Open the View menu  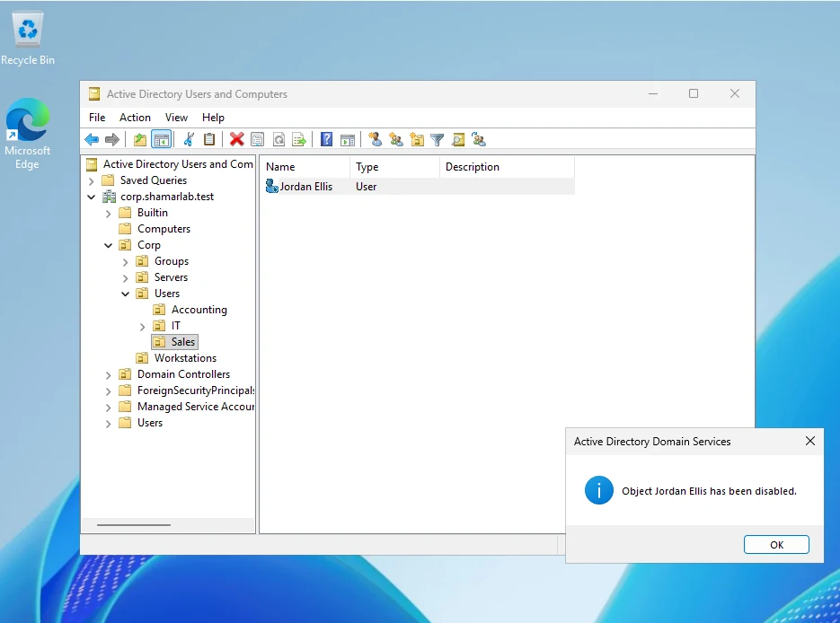pos(176,118)
